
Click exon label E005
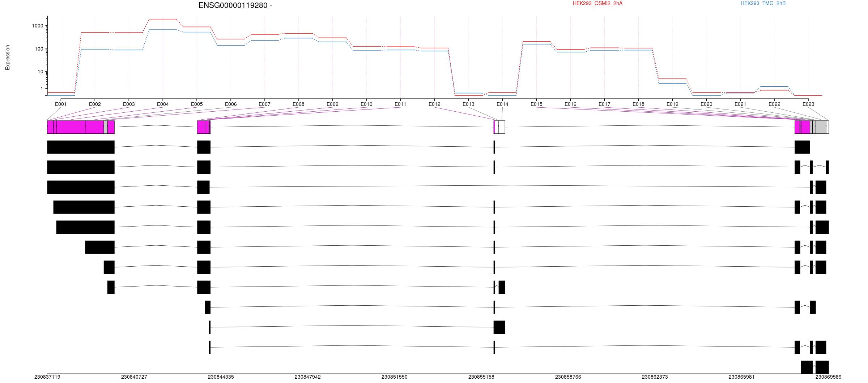197,104
